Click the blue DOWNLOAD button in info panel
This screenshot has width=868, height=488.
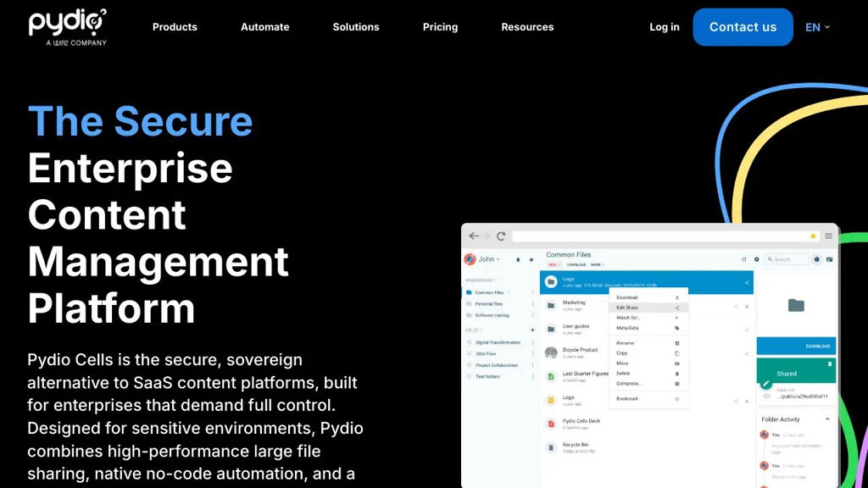tap(796, 346)
